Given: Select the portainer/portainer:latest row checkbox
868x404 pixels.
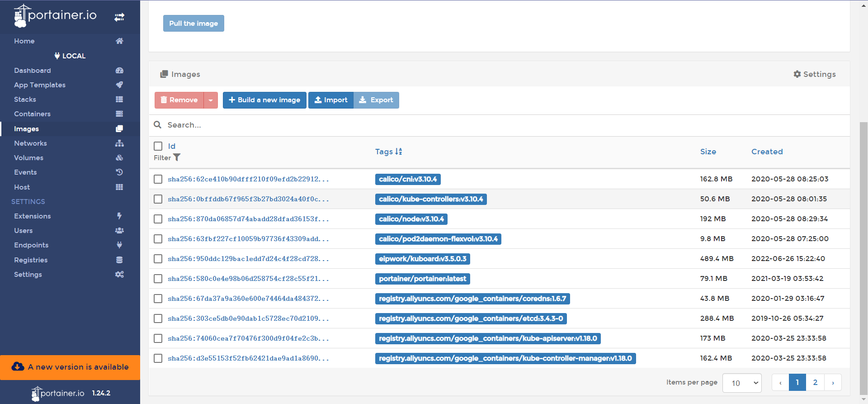Looking at the screenshot, I should [158, 279].
